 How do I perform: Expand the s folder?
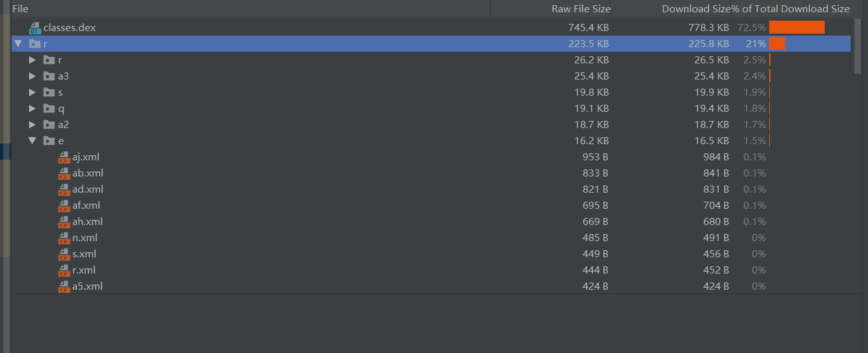(32, 92)
